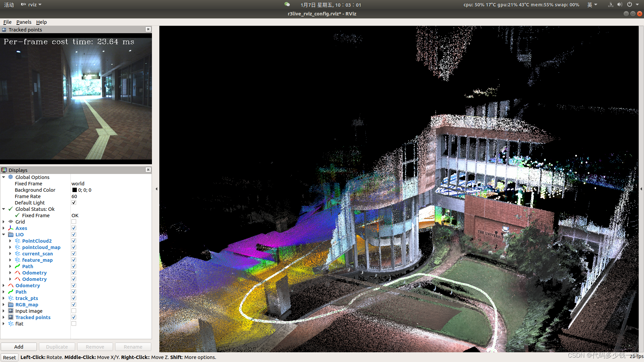Image resolution: width=644 pixels, height=362 pixels.
Task: Expand the flat tree node
Action: click(x=4, y=323)
